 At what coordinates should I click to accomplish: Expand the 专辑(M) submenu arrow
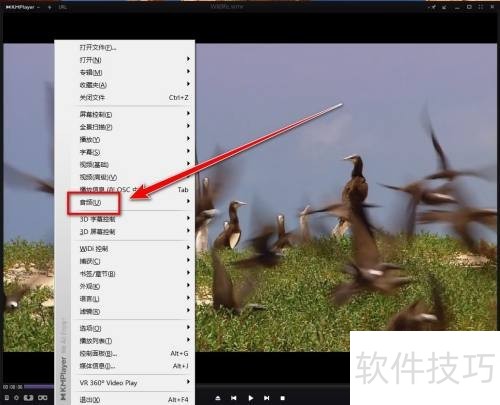pyautogui.click(x=188, y=71)
